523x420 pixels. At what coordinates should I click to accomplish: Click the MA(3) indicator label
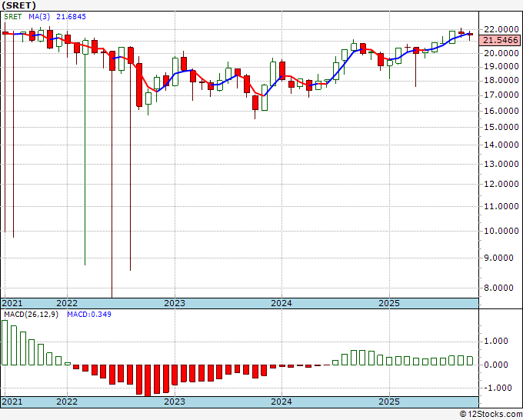(x=39, y=17)
